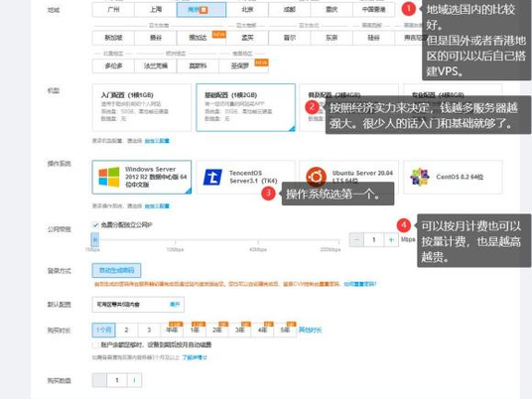Select the Ubuntu Server 20.04 logo
The height and width of the screenshot is (399, 532).
tap(316, 177)
